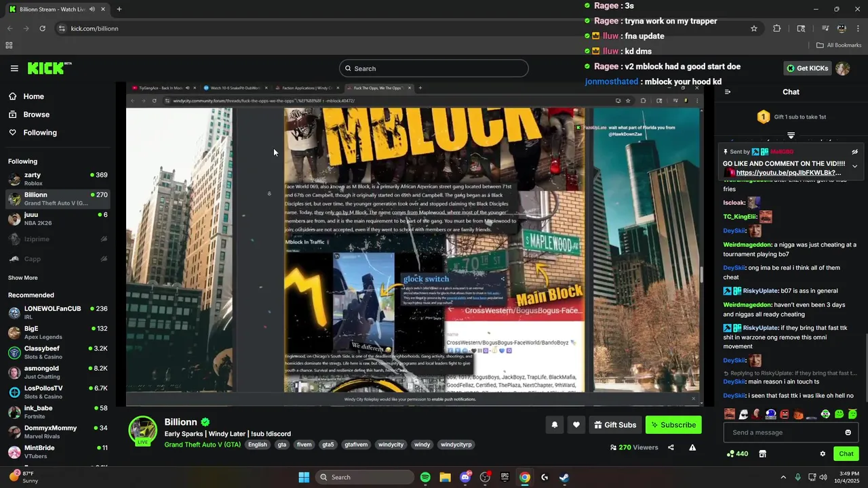The width and height of the screenshot is (868, 488).
Task: View site information for kick.com
Action: (62, 28)
